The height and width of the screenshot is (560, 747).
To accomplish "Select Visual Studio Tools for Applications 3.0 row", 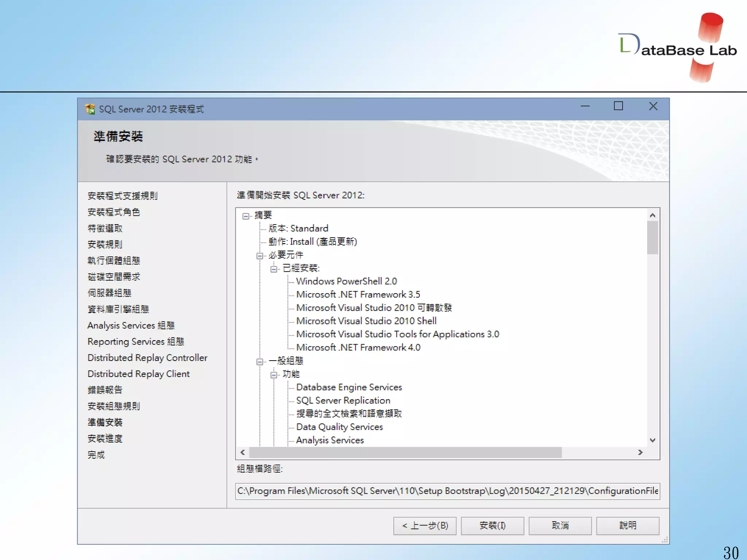I will [398, 334].
